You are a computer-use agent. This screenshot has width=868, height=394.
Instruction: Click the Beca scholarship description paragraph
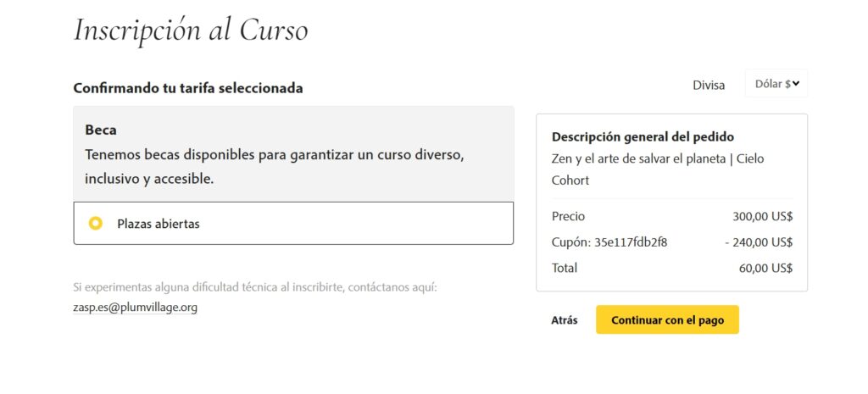pos(274,167)
